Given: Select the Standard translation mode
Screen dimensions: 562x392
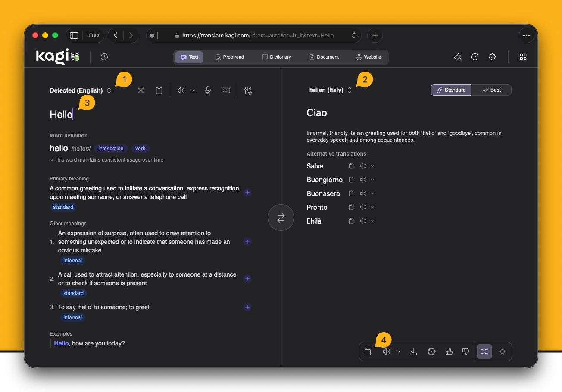Looking at the screenshot, I should click(451, 90).
